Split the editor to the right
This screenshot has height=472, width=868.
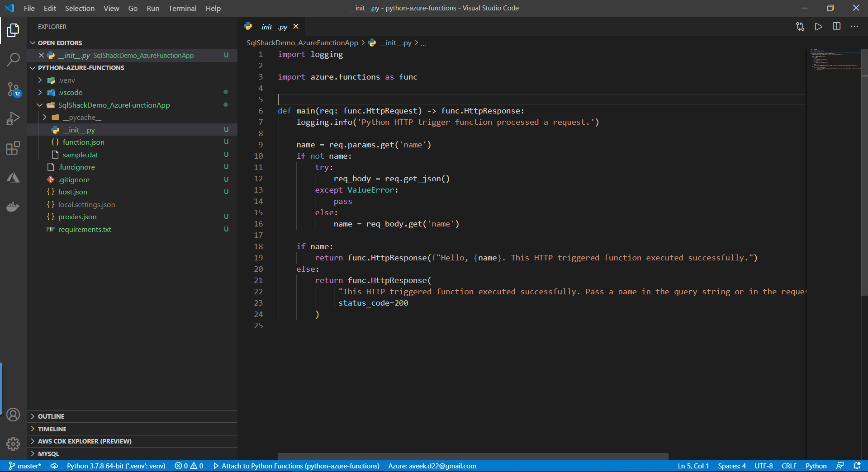coord(836,27)
